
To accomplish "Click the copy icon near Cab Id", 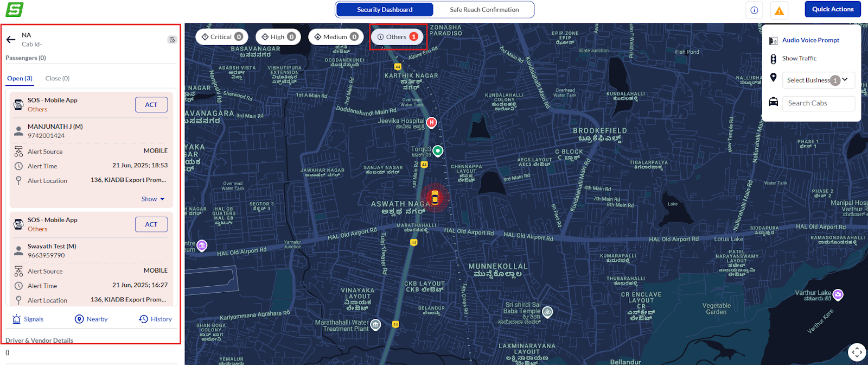I will 172,40.
